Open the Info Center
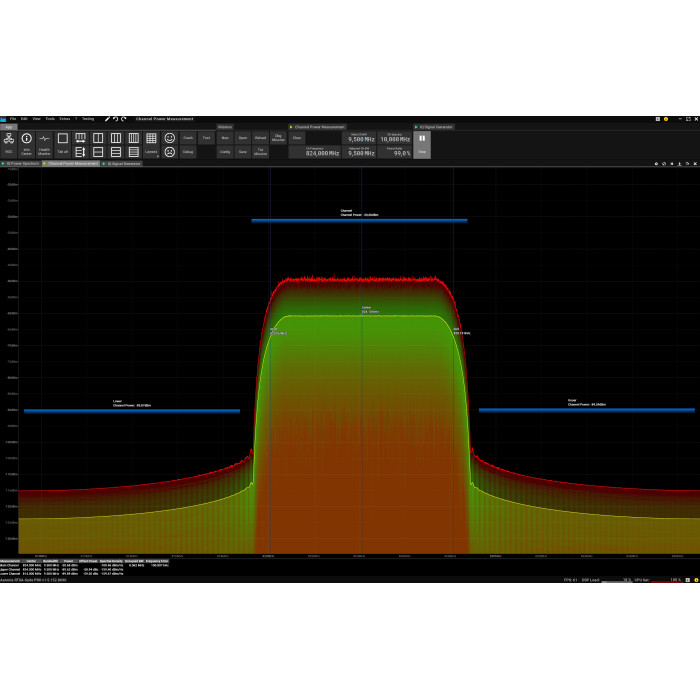Screen dimensions: 700x700 coord(27,141)
